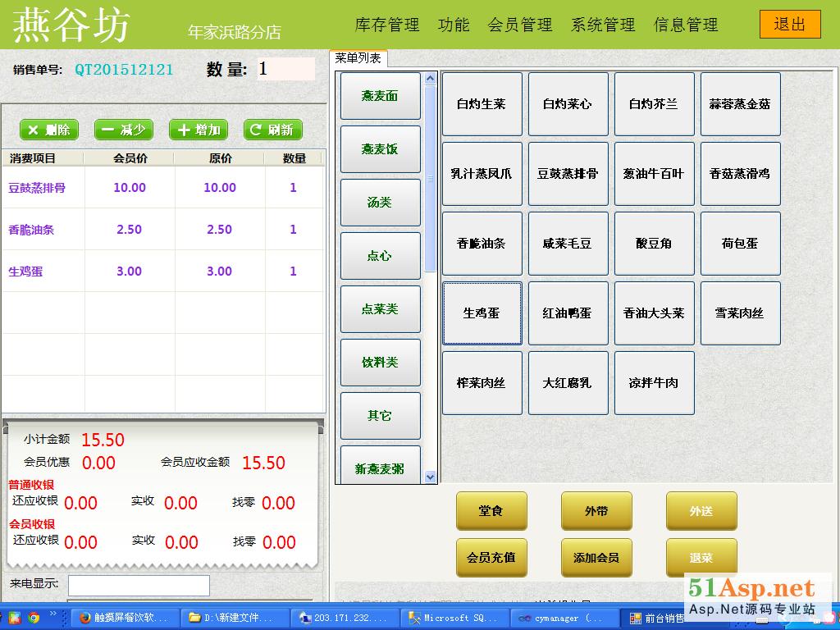Select the 汤类 category
Viewport: 840px width, 630px height.
click(x=380, y=203)
